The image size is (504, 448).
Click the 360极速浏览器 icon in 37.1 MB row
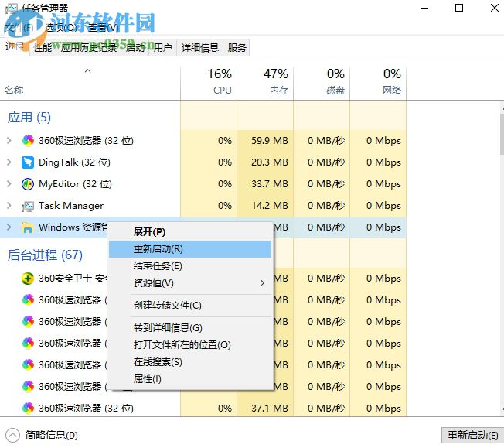point(28,409)
